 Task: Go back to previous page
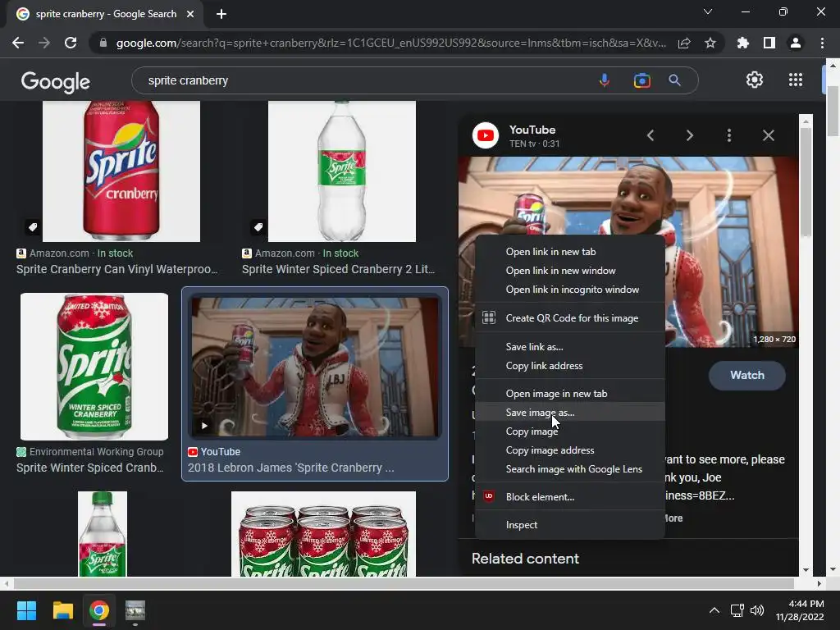click(18, 43)
